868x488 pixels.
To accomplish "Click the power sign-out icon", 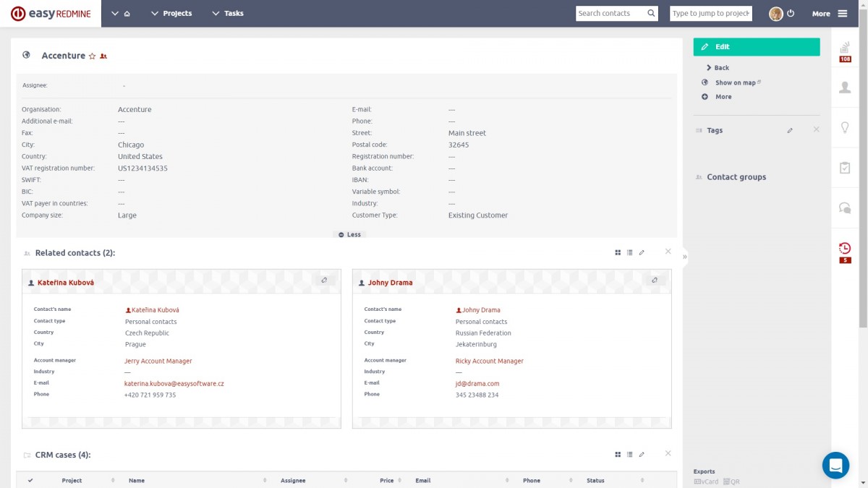I will pyautogui.click(x=791, y=14).
